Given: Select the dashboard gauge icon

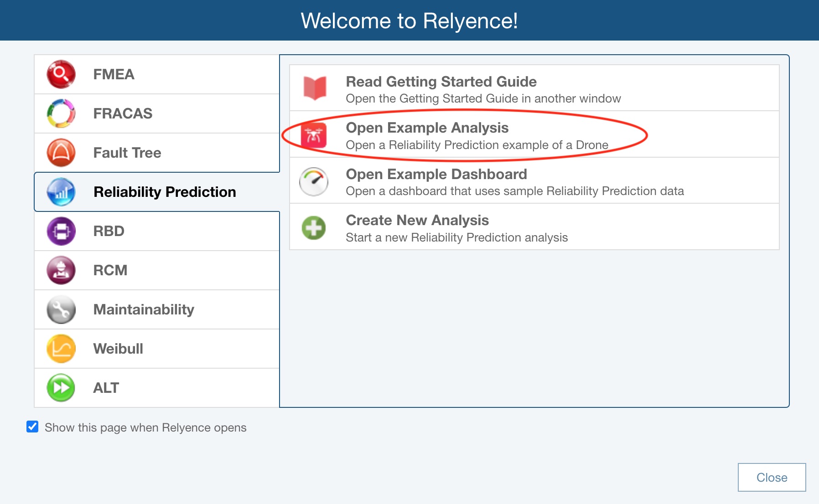Looking at the screenshot, I should pos(313,181).
